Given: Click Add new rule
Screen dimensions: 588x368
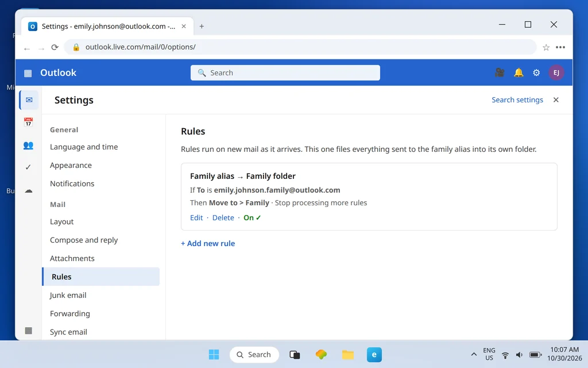Looking at the screenshot, I should pos(208,243).
